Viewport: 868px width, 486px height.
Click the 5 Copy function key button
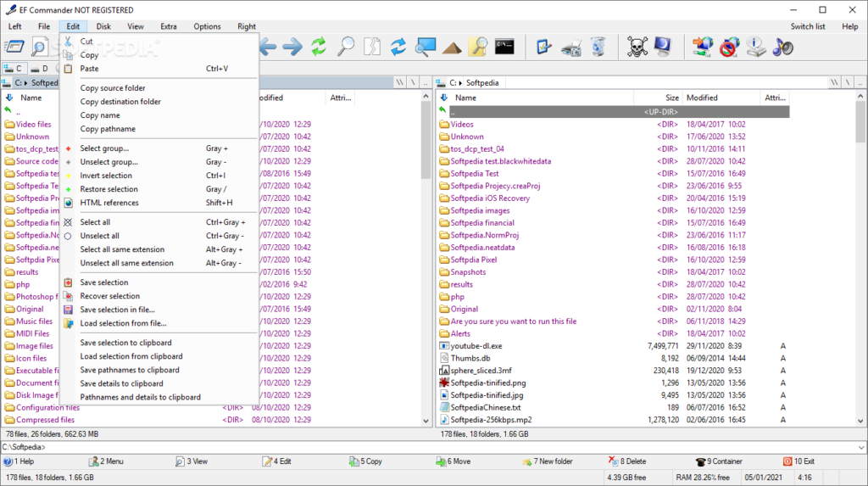[365, 461]
